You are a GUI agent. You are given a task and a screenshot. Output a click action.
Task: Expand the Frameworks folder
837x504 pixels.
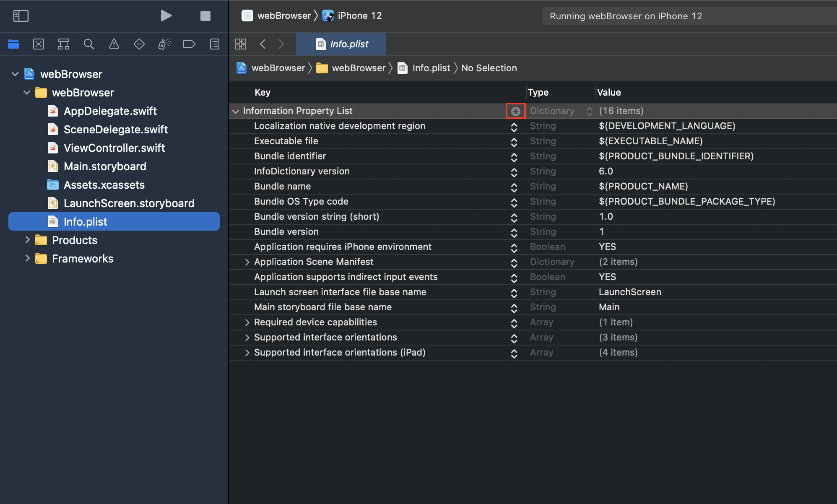tap(28, 259)
